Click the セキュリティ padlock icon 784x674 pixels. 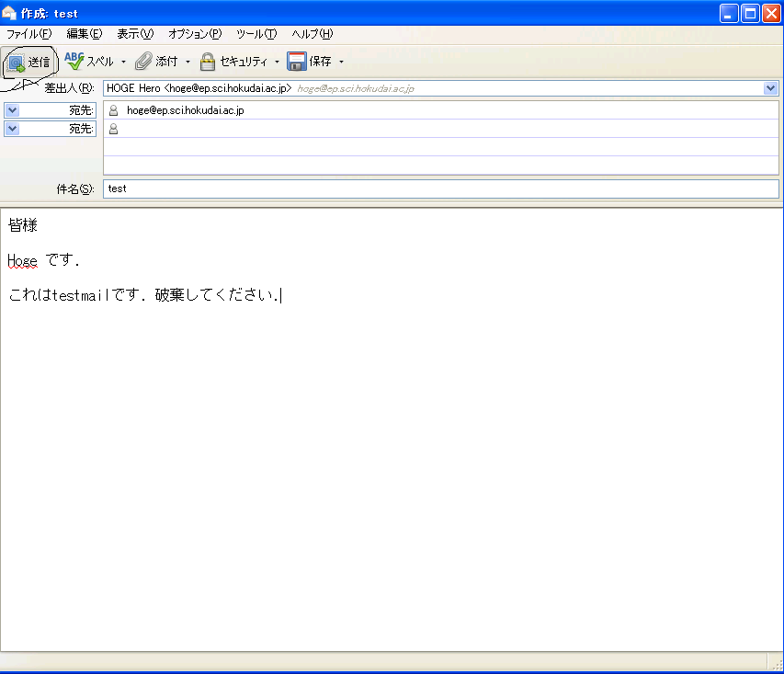click(x=208, y=62)
